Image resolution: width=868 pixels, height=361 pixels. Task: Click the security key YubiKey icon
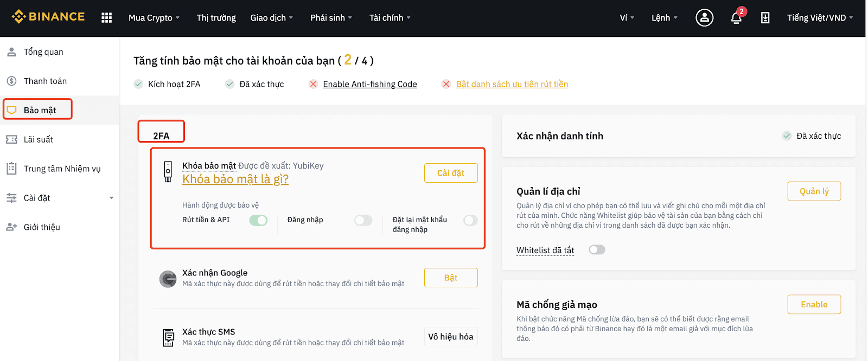168,171
